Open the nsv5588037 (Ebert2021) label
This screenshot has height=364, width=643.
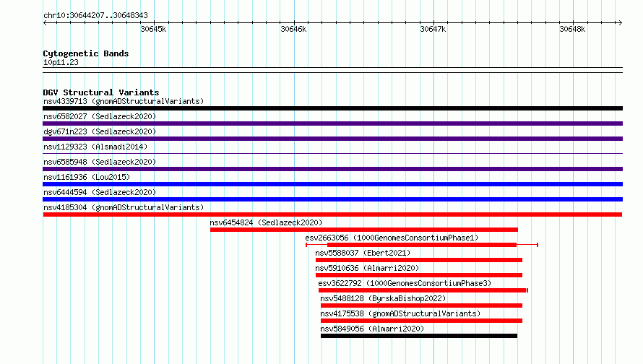coord(363,253)
